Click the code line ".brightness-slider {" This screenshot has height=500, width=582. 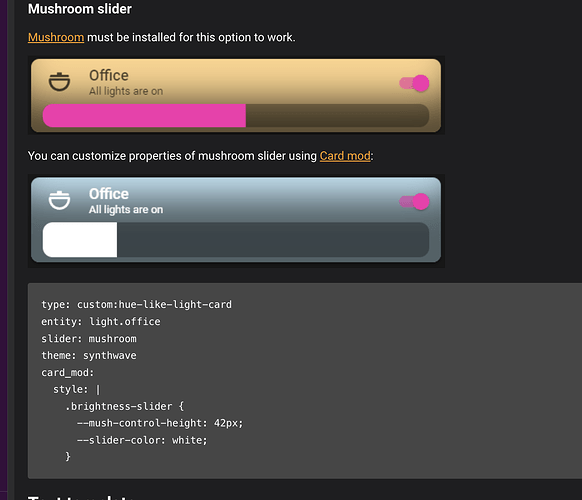click(x=124, y=406)
